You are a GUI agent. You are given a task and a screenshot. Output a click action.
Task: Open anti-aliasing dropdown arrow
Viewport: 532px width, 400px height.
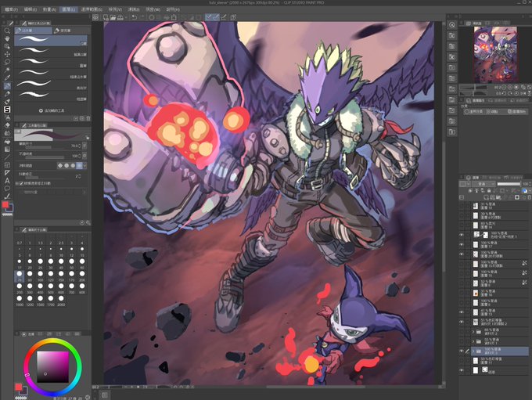(x=84, y=165)
